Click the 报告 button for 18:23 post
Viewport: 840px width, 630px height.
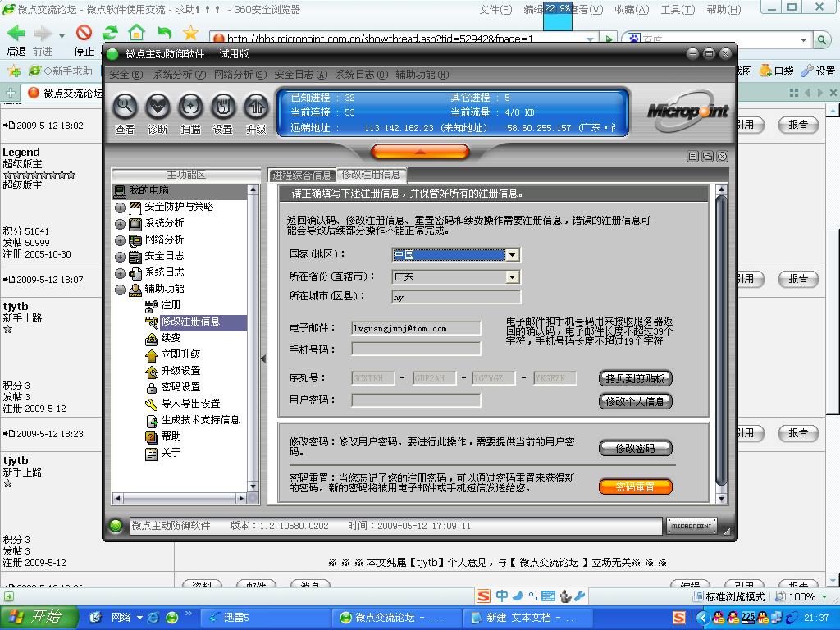(x=798, y=434)
